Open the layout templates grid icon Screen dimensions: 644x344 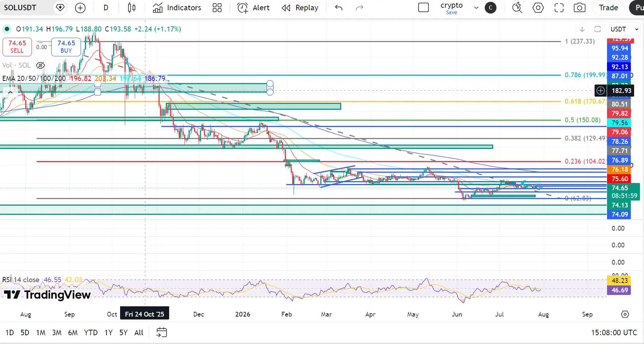[217, 8]
